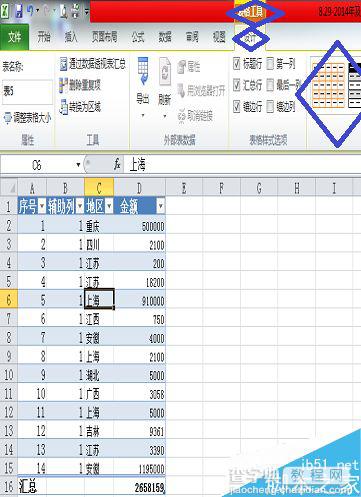Viewport: 361px width, 497px height.
Task: Switch to the 插入 tab
Action: pos(71,37)
